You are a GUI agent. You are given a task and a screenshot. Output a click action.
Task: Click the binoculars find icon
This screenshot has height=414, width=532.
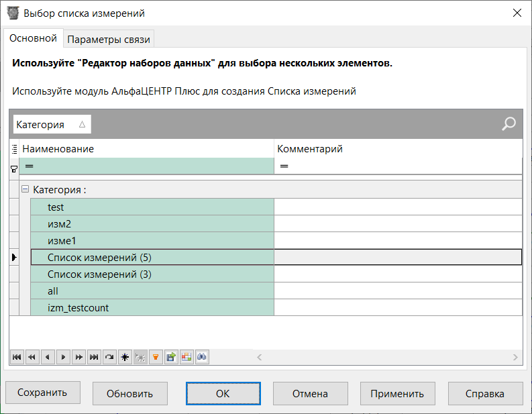pos(202,358)
